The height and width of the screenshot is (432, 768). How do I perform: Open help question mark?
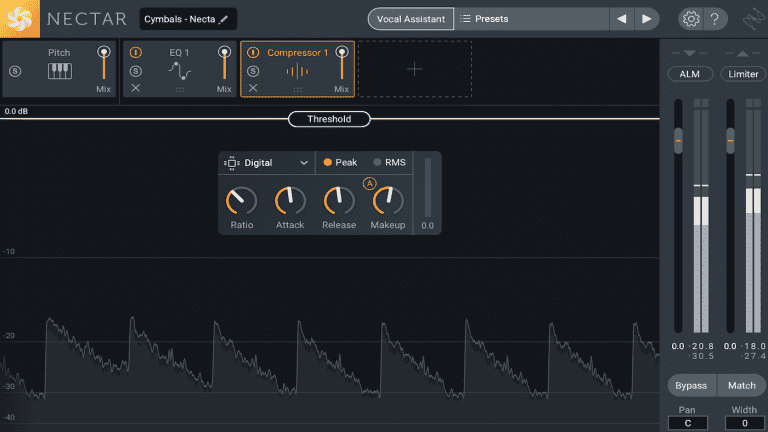click(x=715, y=19)
